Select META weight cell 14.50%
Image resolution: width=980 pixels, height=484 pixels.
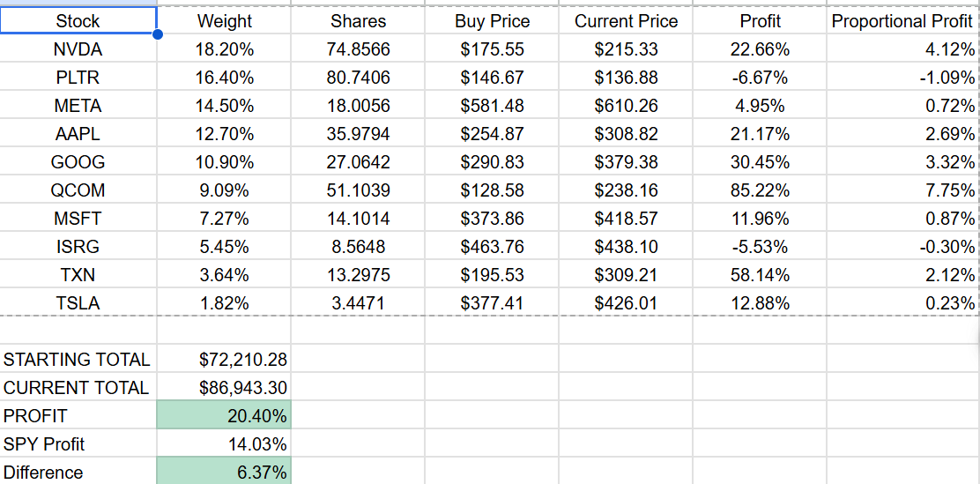point(225,106)
